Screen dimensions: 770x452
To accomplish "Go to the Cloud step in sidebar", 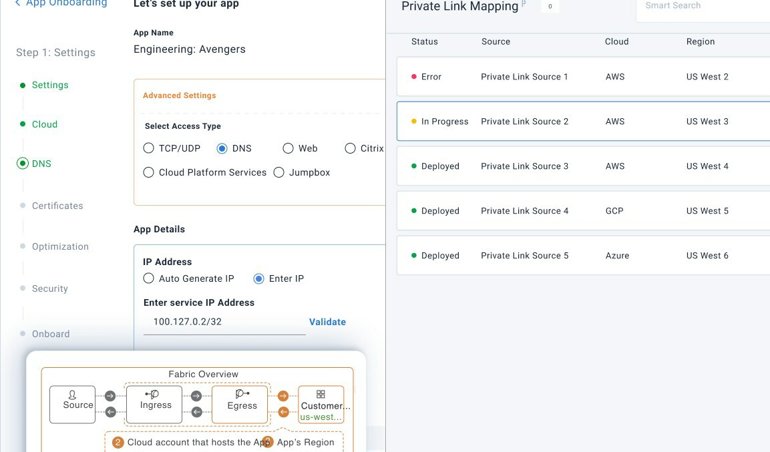I will point(44,125).
